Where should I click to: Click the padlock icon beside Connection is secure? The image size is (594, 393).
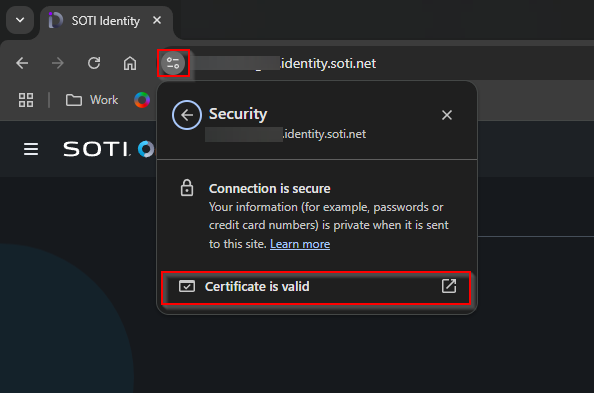pos(186,188)
